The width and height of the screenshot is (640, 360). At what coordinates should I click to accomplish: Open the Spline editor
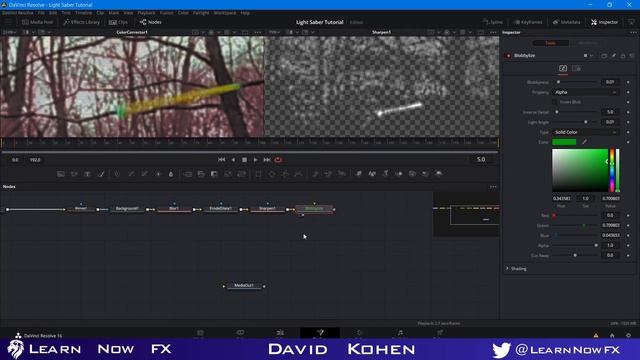click(492, 22)
